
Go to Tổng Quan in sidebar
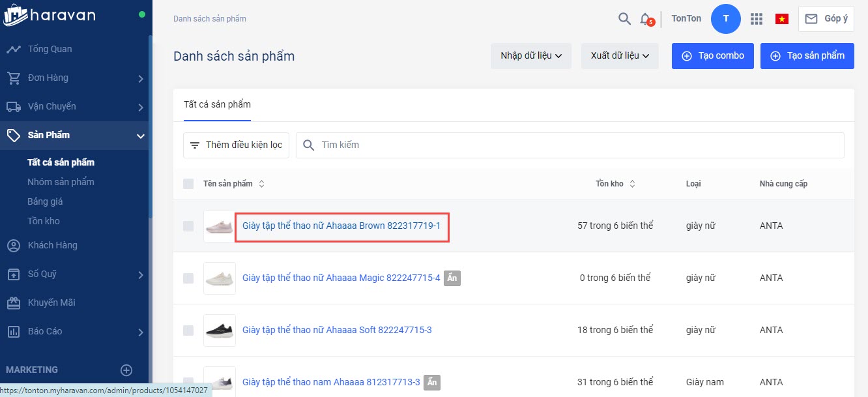50,49
